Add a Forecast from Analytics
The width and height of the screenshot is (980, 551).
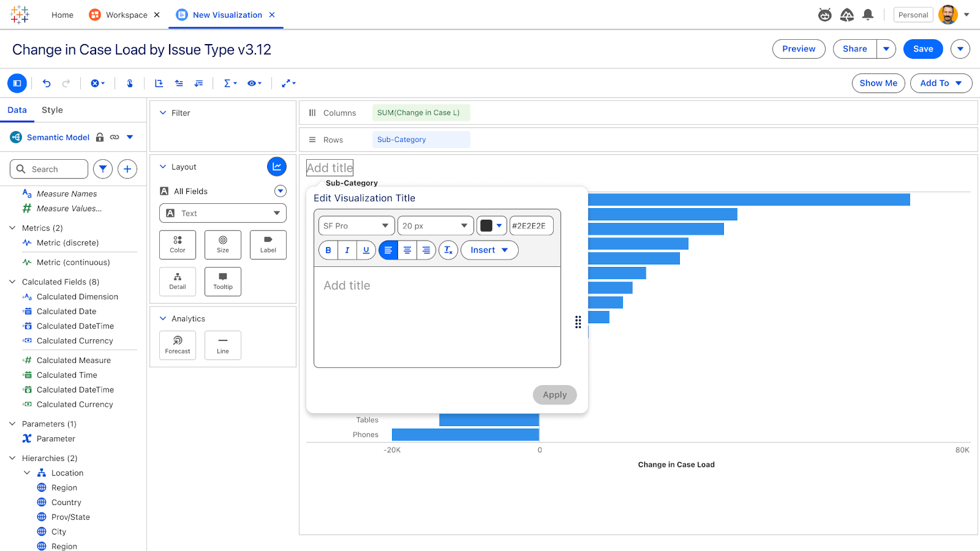point(178,345)
